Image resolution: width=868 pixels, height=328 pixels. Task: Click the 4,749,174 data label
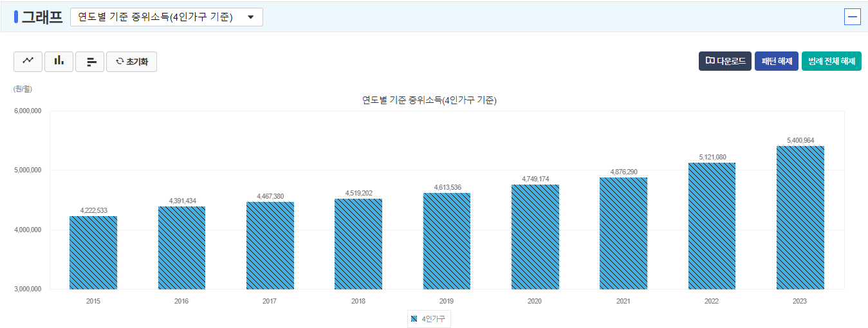coord(535,179)
